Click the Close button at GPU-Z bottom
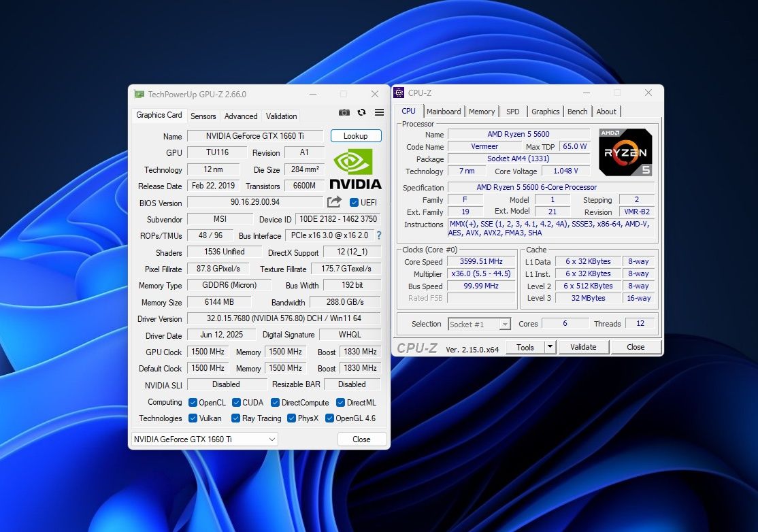Screen dimensions: 758x532 tap(361, 439)
